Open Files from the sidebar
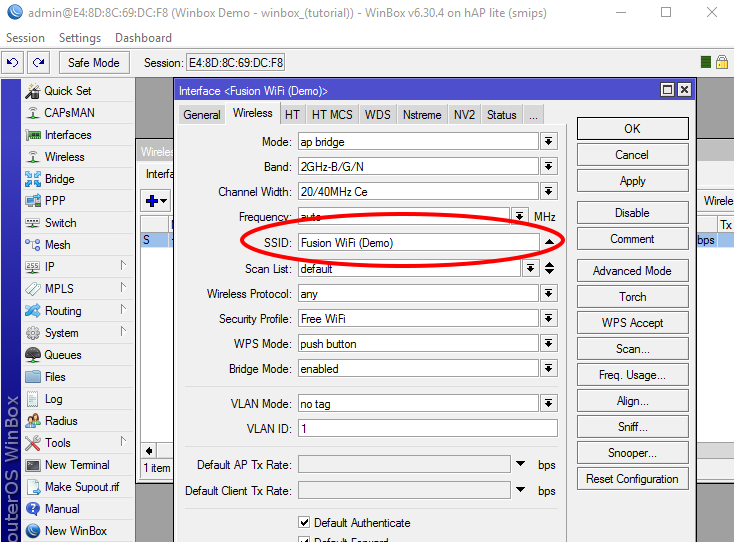The image size is (734, 542). [78, 377]
